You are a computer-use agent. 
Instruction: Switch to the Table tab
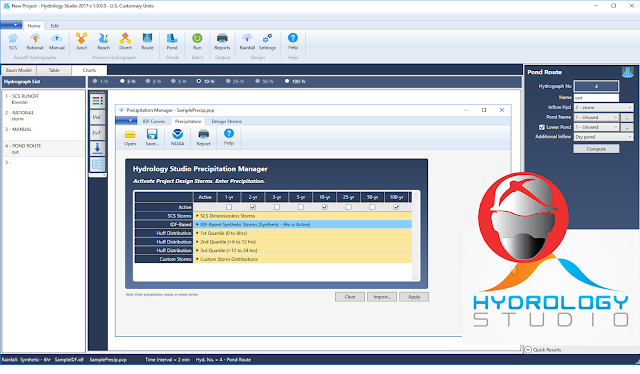click(x=54, y=70)
